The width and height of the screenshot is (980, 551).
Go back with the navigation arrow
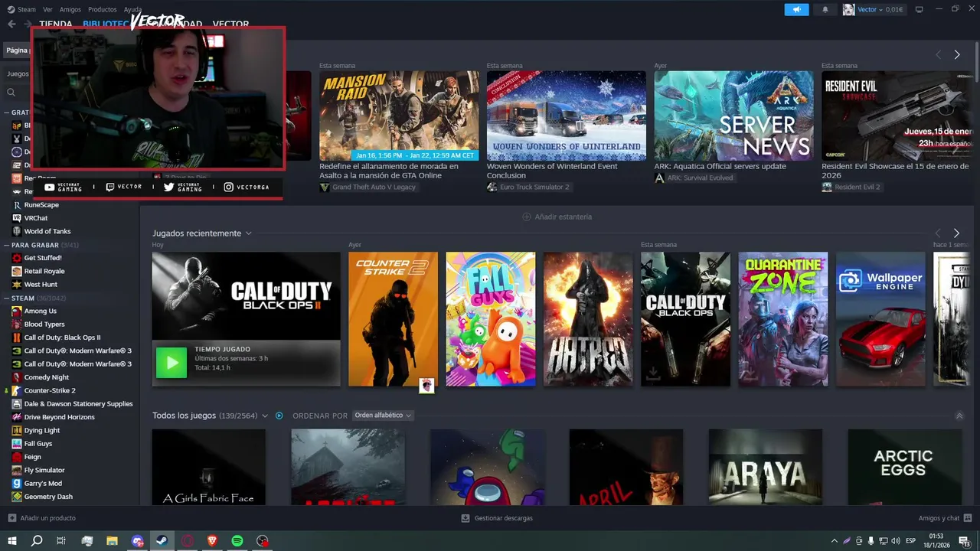11,24
